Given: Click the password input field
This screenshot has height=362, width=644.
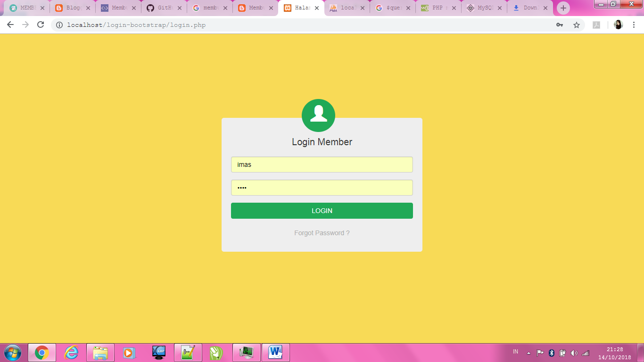Looking at the screenshot, I should tap(322, 187).
